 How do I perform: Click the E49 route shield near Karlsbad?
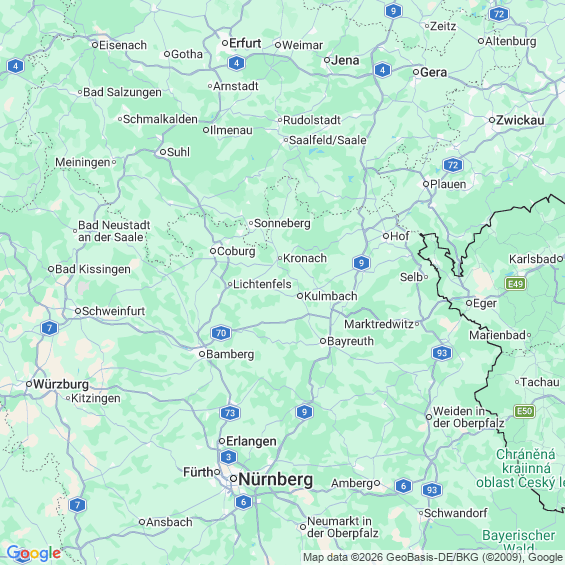(x=515, y=284)
